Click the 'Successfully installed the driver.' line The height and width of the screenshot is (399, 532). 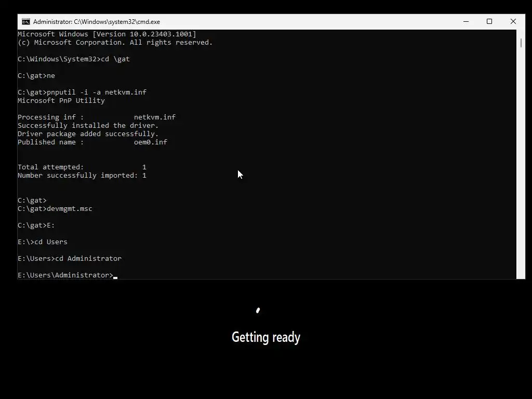click(x=88, y=126)
